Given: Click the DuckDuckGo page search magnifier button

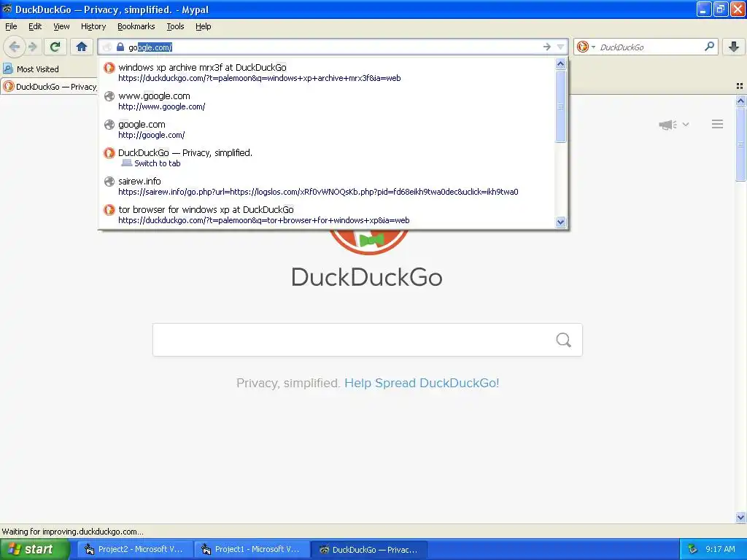Looking at the screenshot, I should pyautogui.click(x=564, y=340).
